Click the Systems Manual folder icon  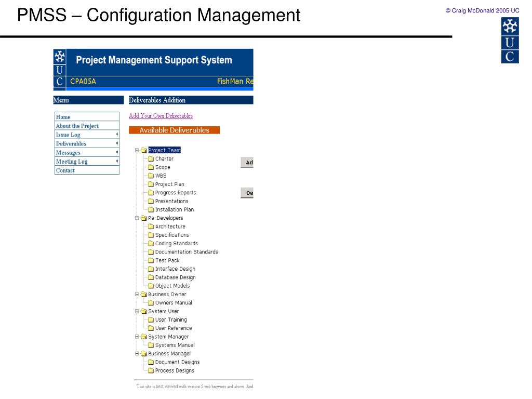(x=151, y=345)
